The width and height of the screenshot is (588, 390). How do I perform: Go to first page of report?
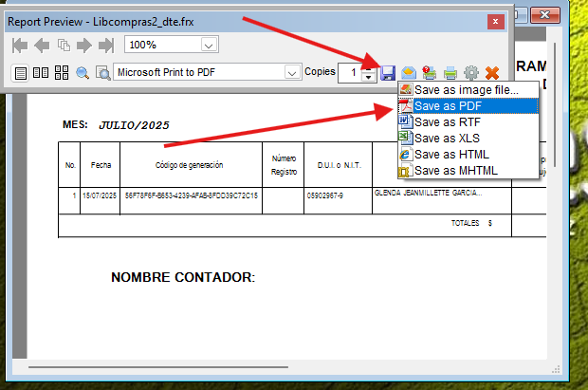(20, 46)
